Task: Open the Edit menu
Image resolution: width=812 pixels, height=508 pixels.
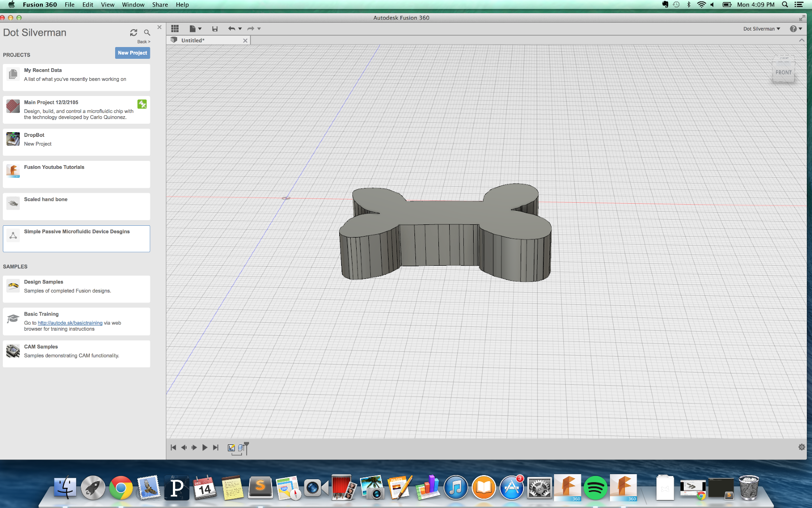Action: 88,5
